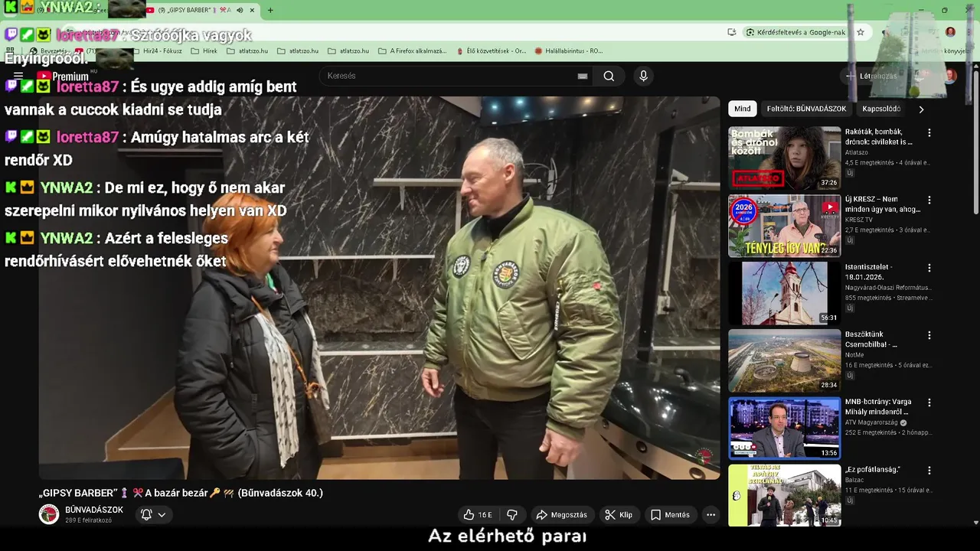
Task: Create a clip with Klip button
Action: point(619,515)
